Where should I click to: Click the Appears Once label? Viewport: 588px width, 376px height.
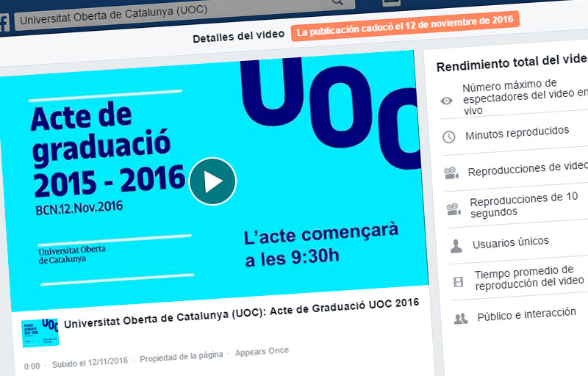click(x=262, y=352)
